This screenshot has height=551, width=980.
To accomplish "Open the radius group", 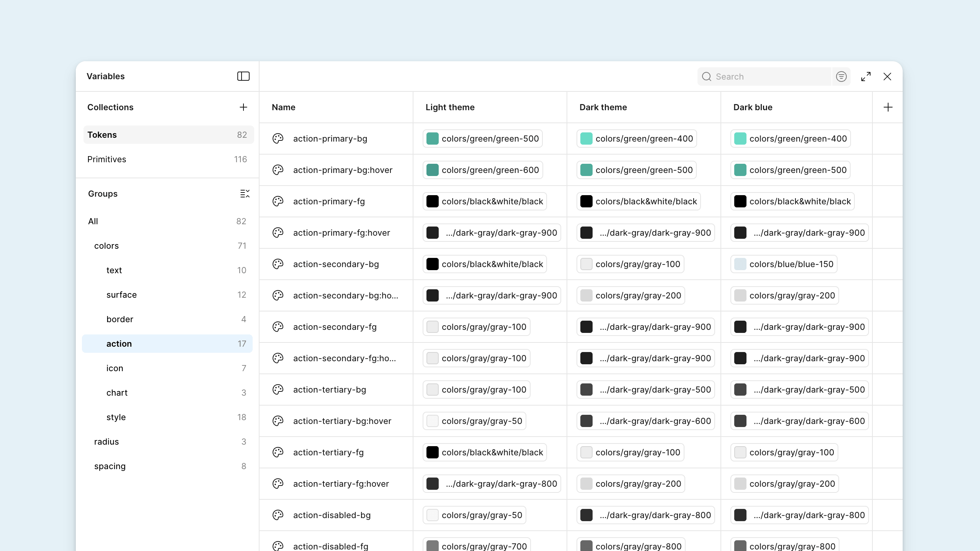I will point(106,441).
